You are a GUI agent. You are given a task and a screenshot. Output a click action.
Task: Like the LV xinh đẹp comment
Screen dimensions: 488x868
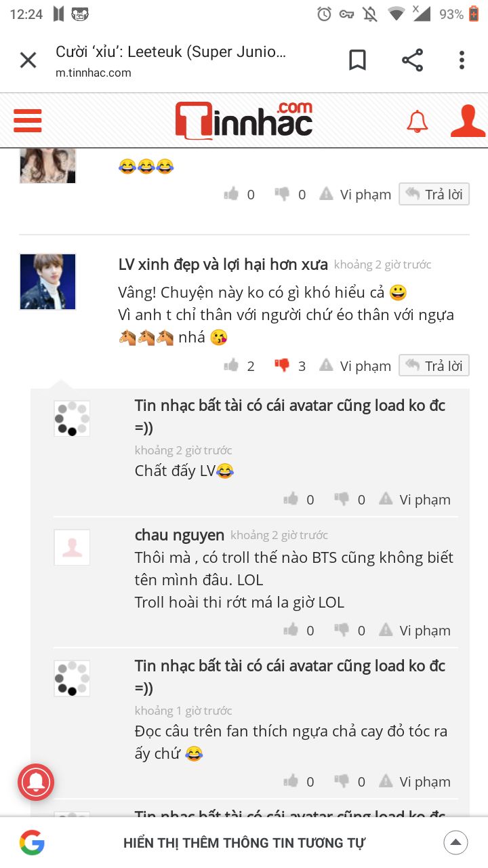click(x=232, y=366)
